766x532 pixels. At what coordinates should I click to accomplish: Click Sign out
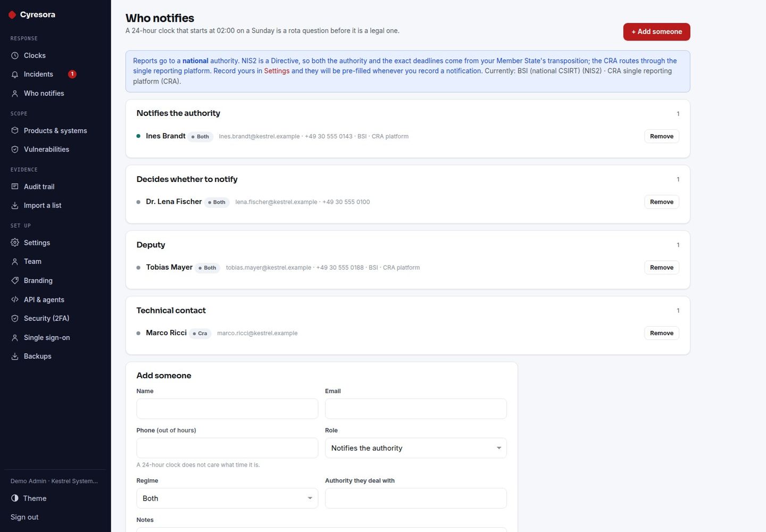(x=24, y=517)
